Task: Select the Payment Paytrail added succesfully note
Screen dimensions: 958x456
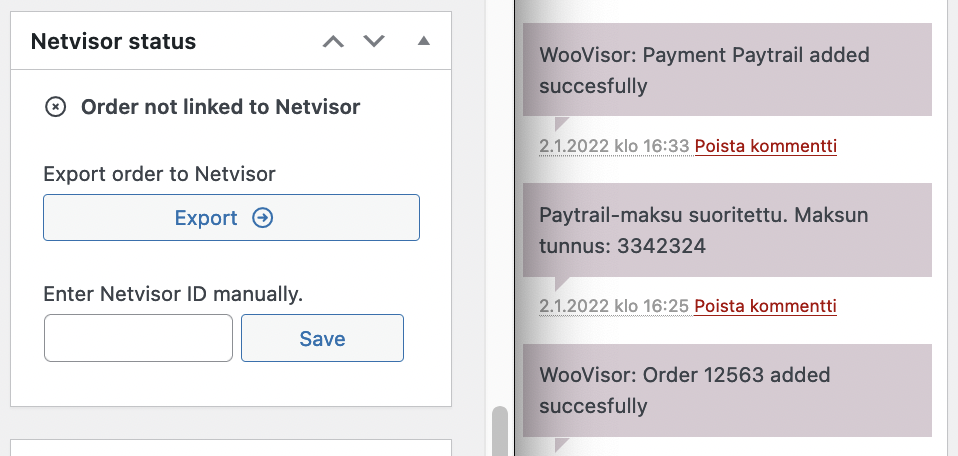Action: click(727, 70)
